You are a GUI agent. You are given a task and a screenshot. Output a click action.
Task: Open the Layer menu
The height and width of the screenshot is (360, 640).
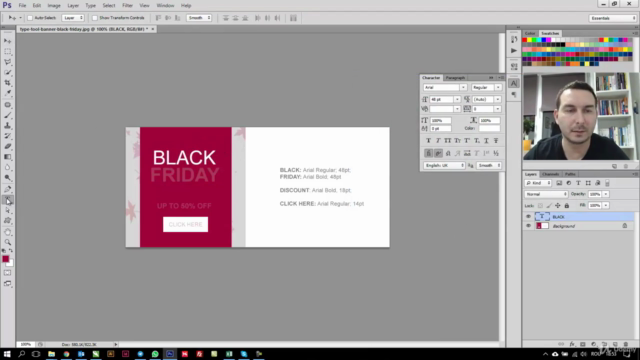coord(73,5)
